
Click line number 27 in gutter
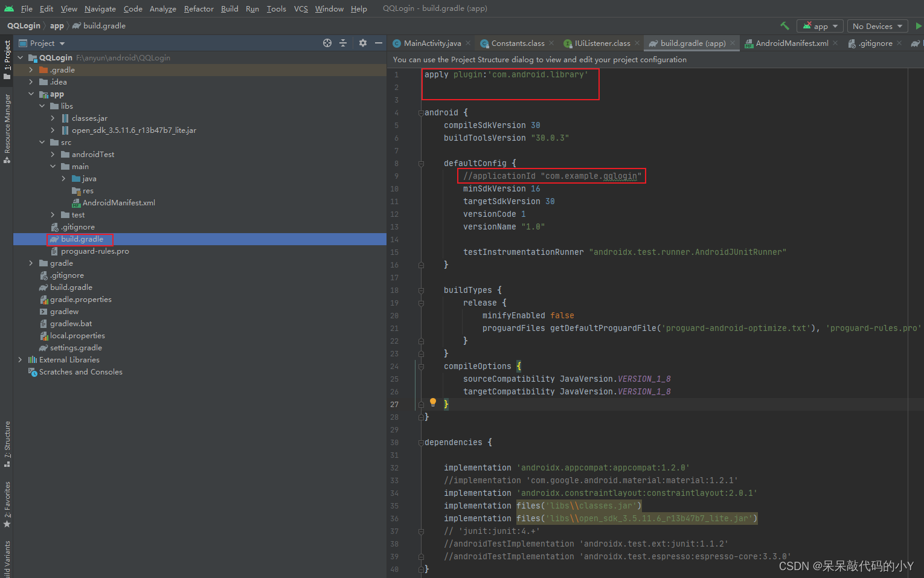click(394, 405)
